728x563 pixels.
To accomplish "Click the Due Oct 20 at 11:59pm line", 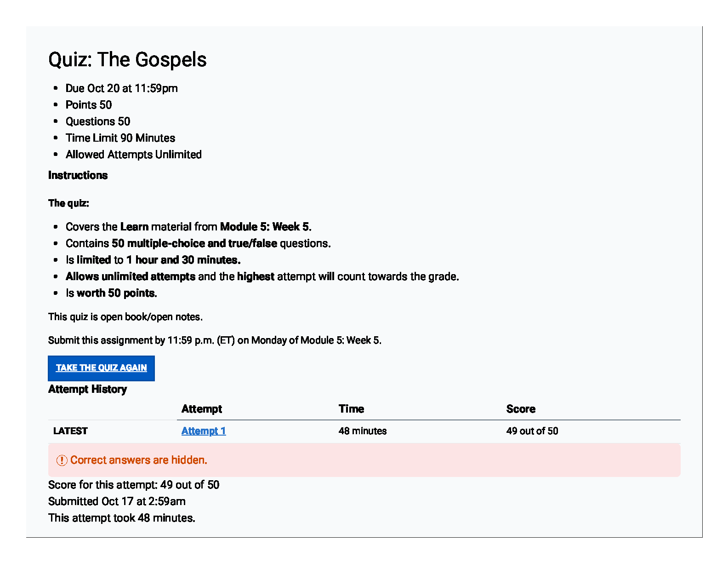I will pos(121,88).
